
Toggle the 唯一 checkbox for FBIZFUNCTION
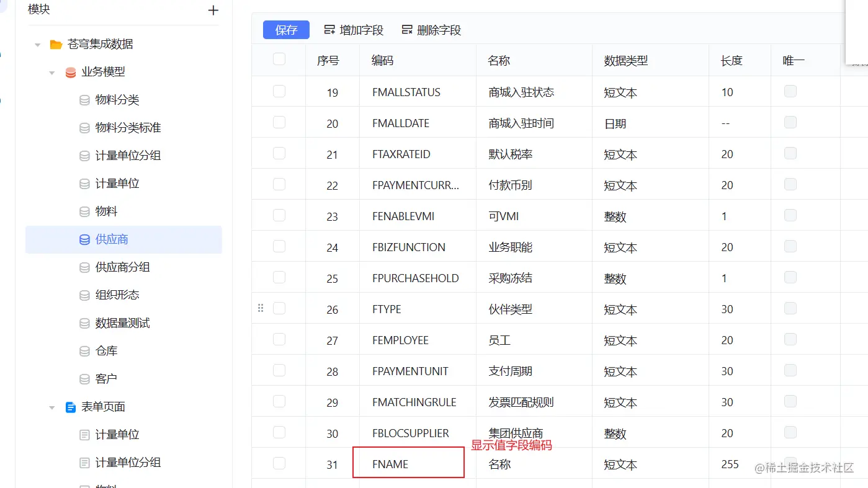point(790,246)
